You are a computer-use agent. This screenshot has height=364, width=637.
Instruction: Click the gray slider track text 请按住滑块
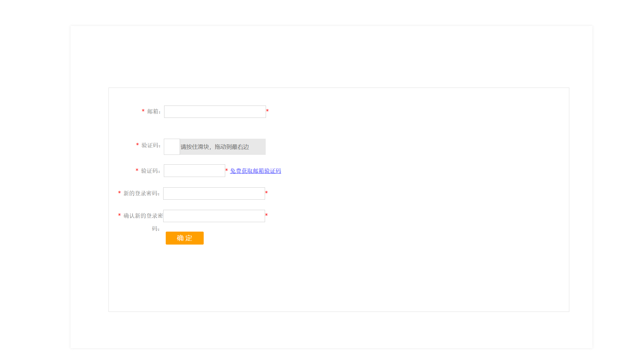[x=215, y=147]
